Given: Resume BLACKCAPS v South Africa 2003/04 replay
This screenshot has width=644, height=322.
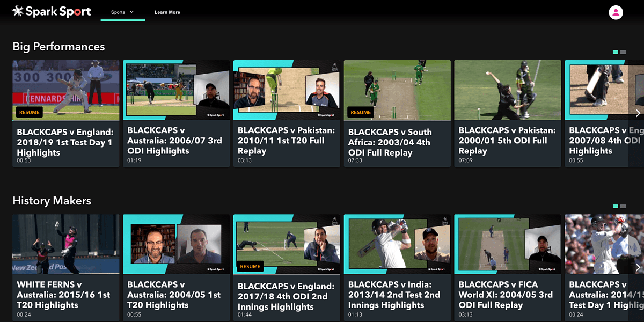Looking at the screenshot, I should (360, 112).
